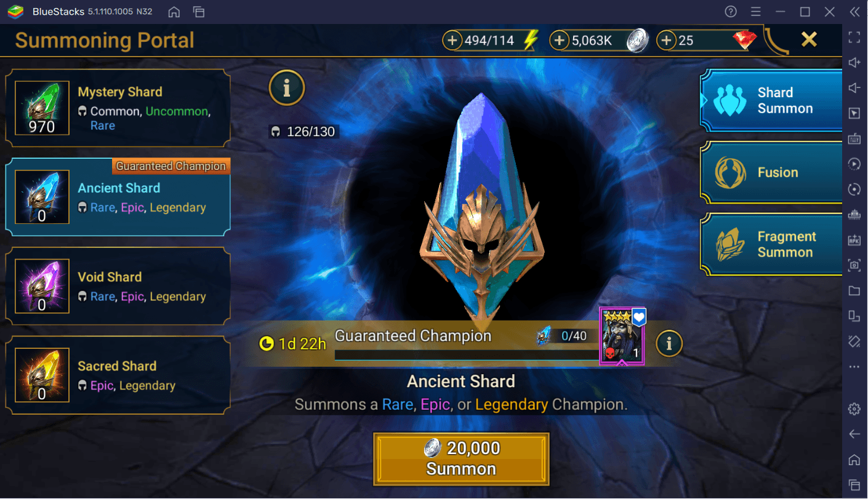The image size is (868, 499).
Task: Open the BlueStacks home icon in the title bar
Action: tap(174, 12)
